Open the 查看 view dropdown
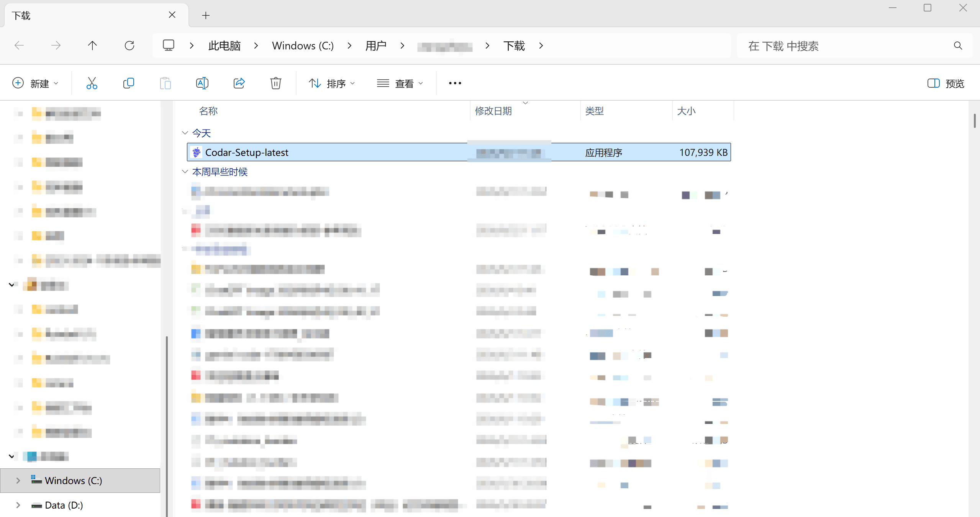The image size is (980, 517). tap(400, 83)
